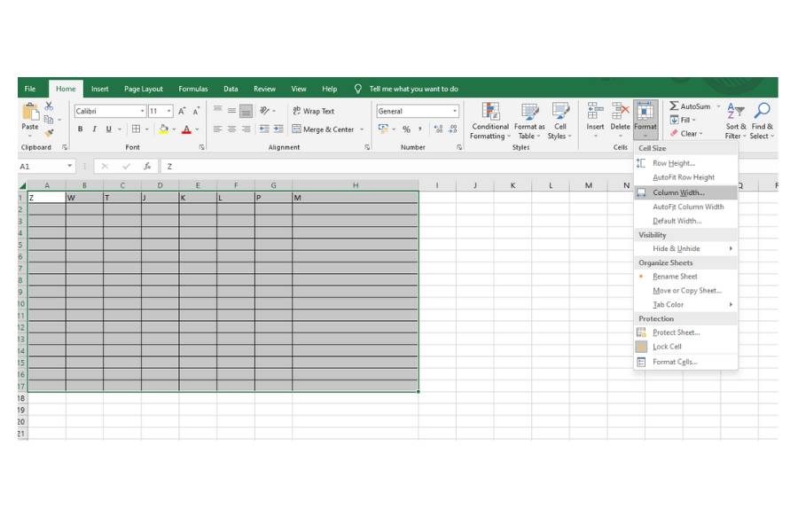Click the Orientation text-angle icon

click(x=264, y=111)
